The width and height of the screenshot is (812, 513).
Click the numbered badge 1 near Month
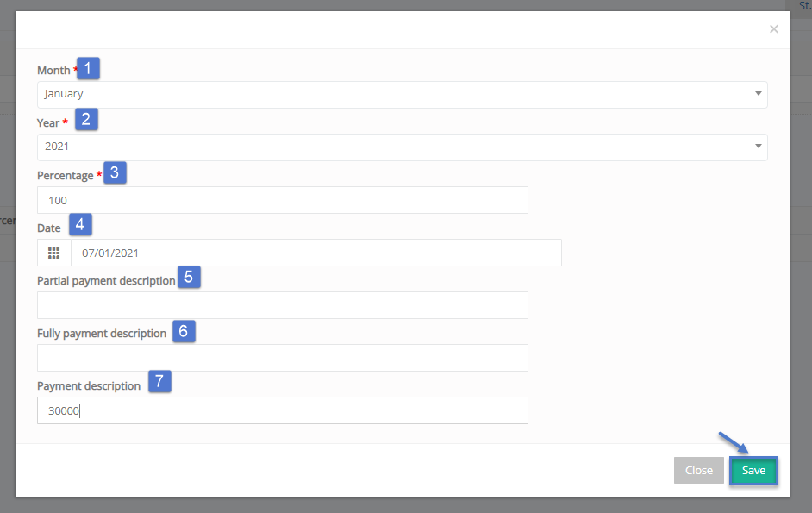coord(88,68)
